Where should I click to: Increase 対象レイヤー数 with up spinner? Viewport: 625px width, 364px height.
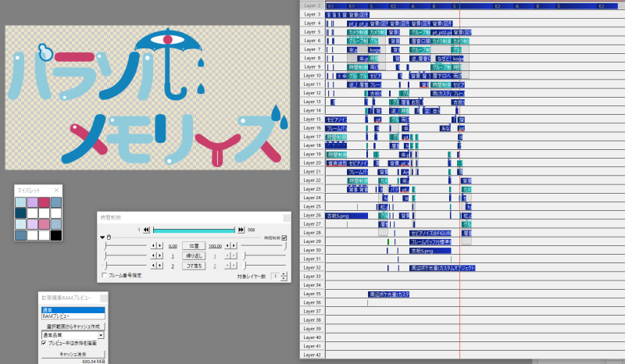click(x=284, y=274)
